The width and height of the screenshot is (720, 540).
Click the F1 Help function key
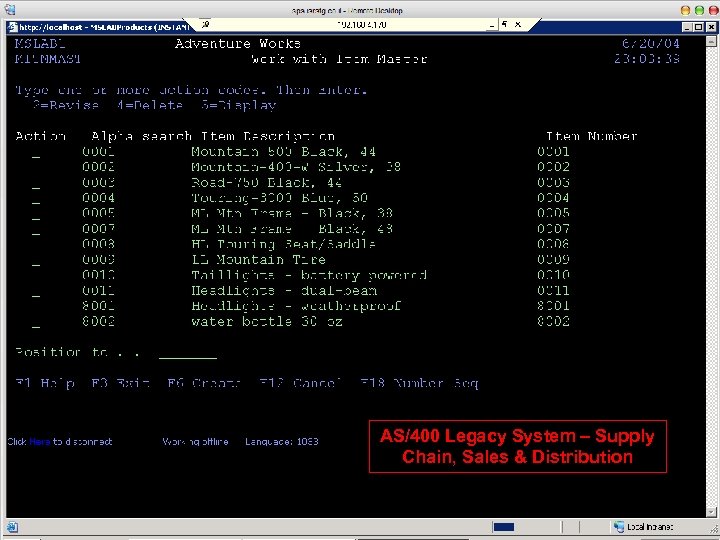pyautogui.click(x=45, y=383)
